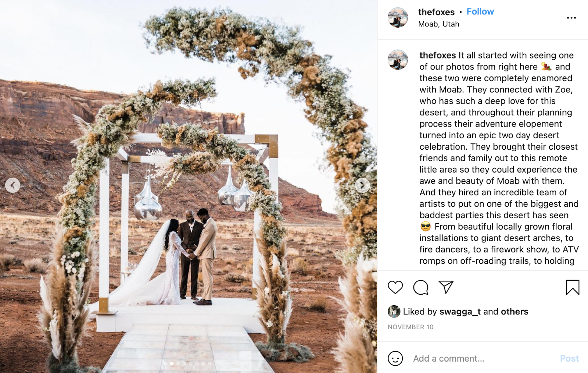Viewport: 588px width, 373px height.
Task: Open swagga_t profile from likes
Action: (x=460, y=312)
